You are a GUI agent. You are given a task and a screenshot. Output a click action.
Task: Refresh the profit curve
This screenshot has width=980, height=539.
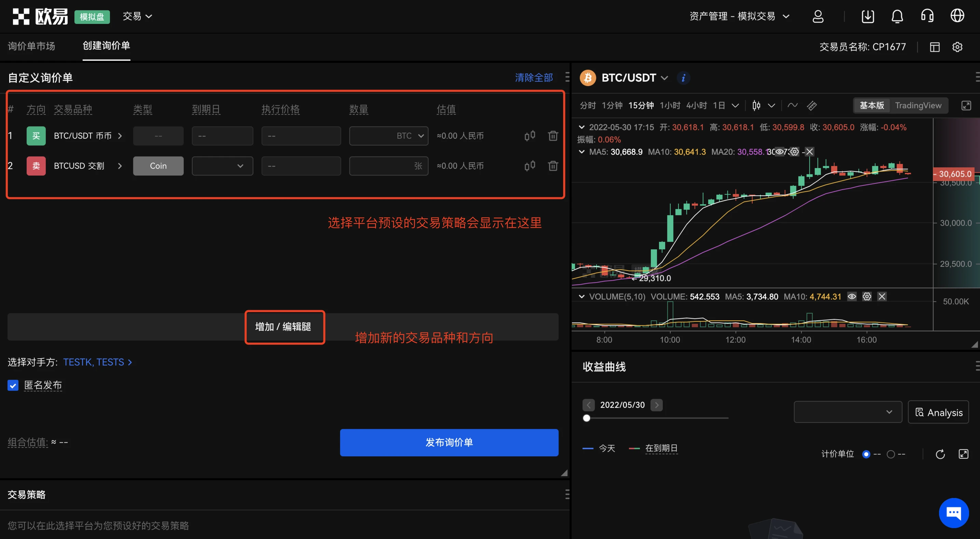tap(940, 454)
